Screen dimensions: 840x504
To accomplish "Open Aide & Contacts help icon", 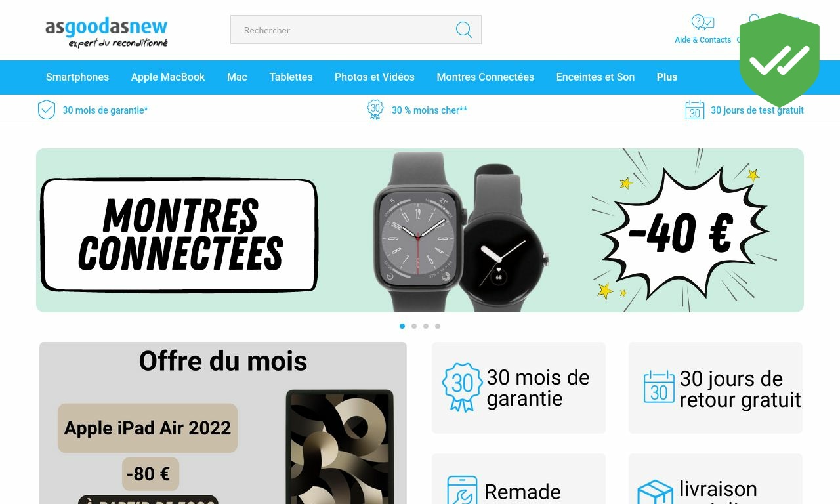I will (x=703, y=23).
